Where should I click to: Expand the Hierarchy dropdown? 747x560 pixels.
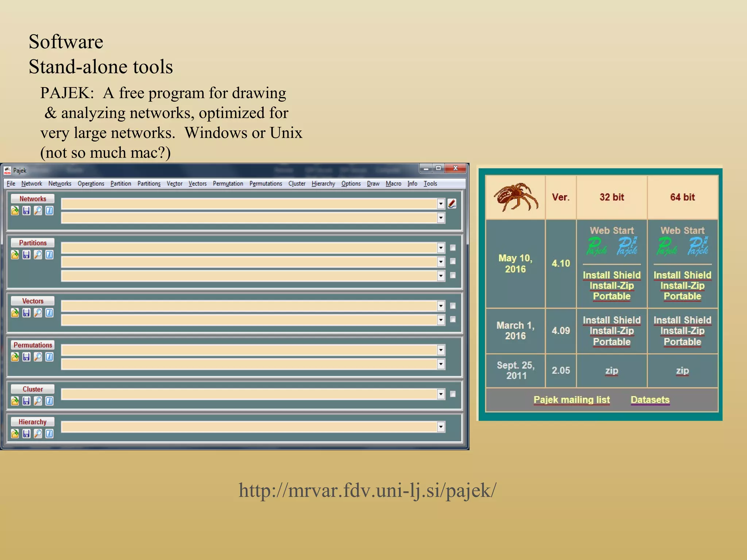point(441,427)
